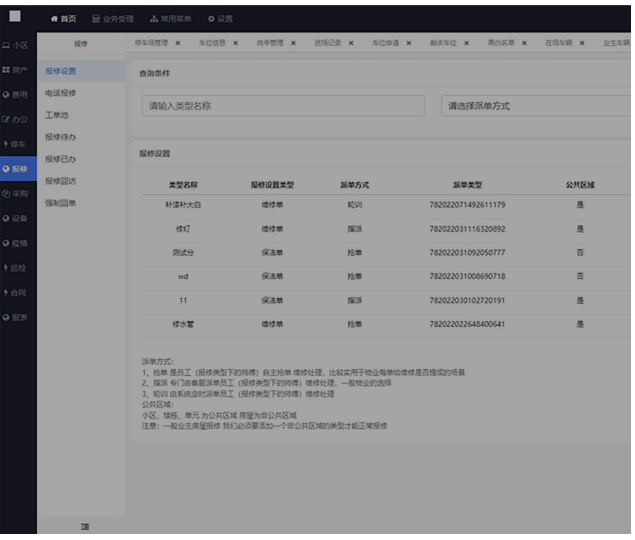Select the 11 type name cell
This screenshot has height=540, width=635.
coord(183,300)
